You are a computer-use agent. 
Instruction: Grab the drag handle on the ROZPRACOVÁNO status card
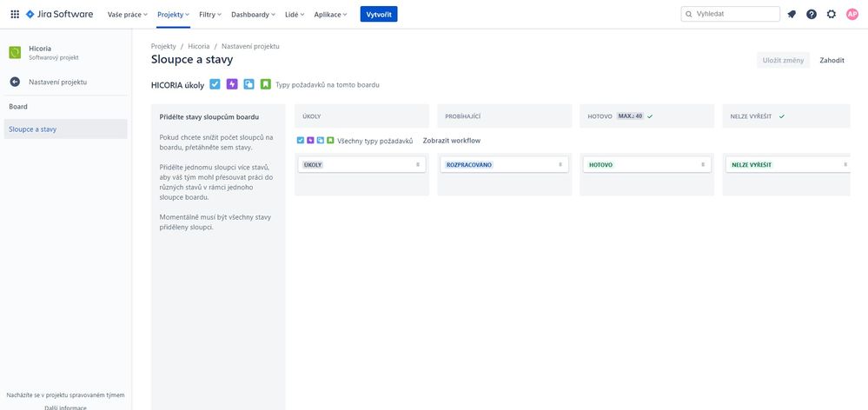(560, 165)
